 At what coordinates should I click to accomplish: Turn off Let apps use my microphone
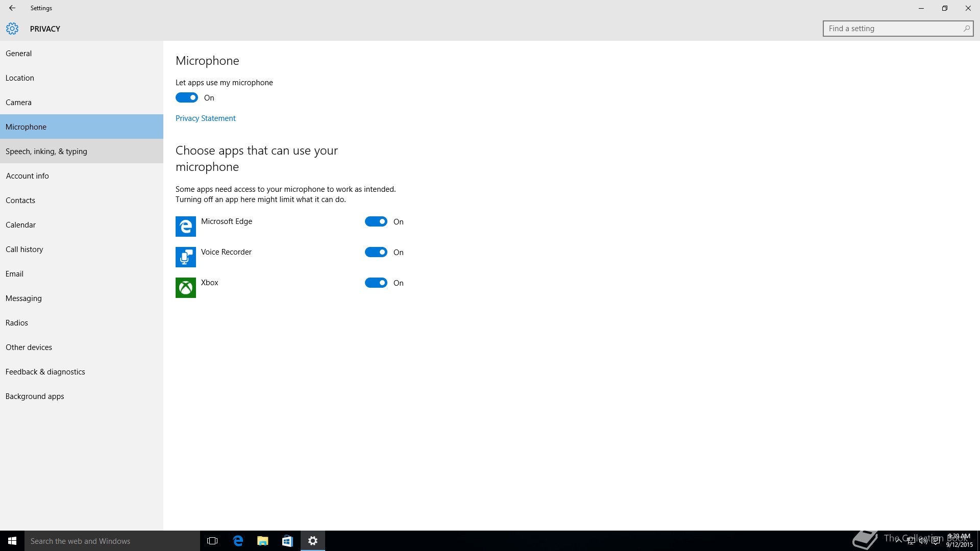(187, 97)
